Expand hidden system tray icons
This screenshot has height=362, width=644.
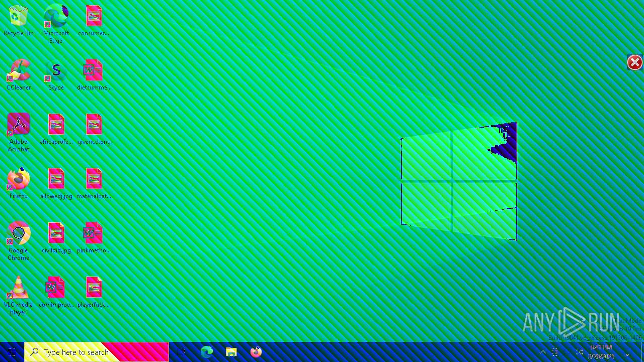pyautogui.click(x=543, y=352)
